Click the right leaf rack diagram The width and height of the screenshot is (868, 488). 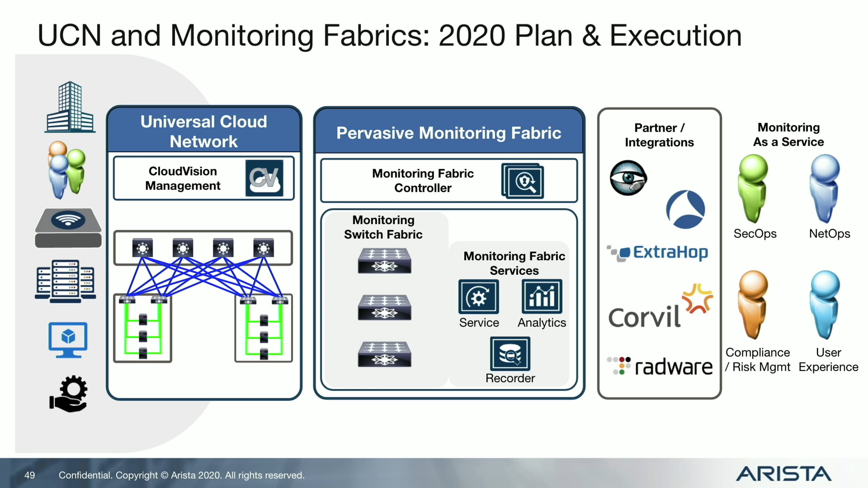click(264, 328)
